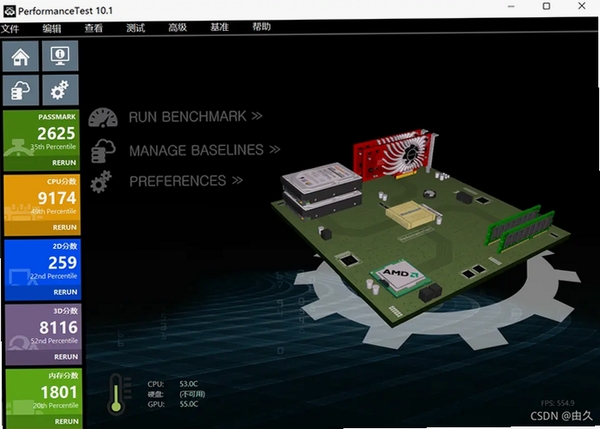This screenshot has height=429, width=600.
Task: Click the speedometer icon beside Run Benchmark
Action: (x=103, y=117)
